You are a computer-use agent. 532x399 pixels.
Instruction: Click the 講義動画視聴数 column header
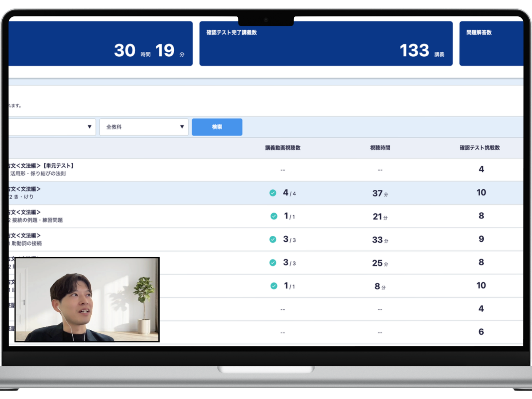click(x=283, y=148)
